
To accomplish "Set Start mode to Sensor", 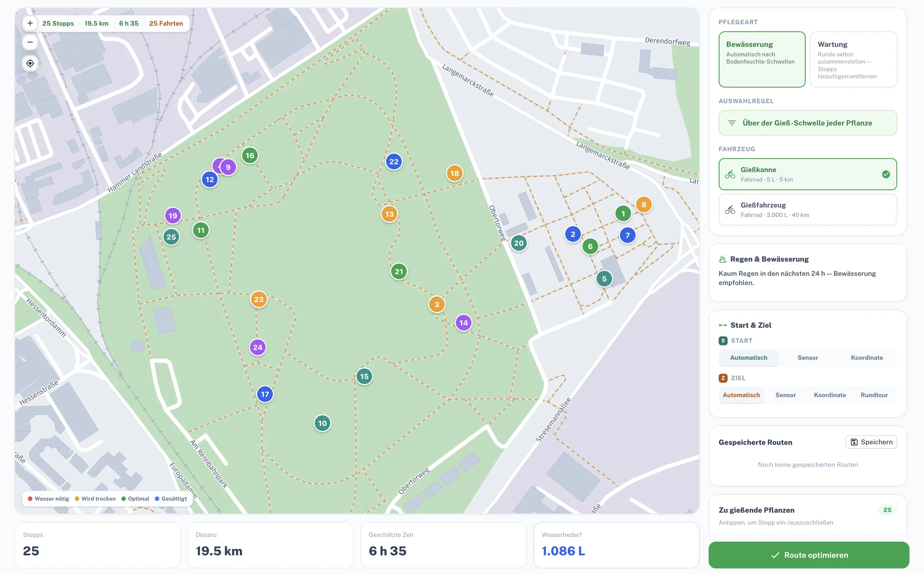I will 808,358.
